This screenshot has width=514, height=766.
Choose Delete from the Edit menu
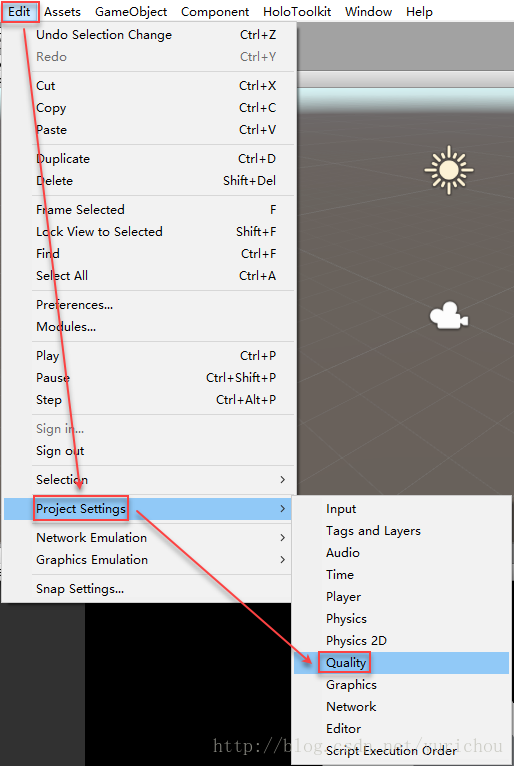pyautogui.click(x=149, y=181)
